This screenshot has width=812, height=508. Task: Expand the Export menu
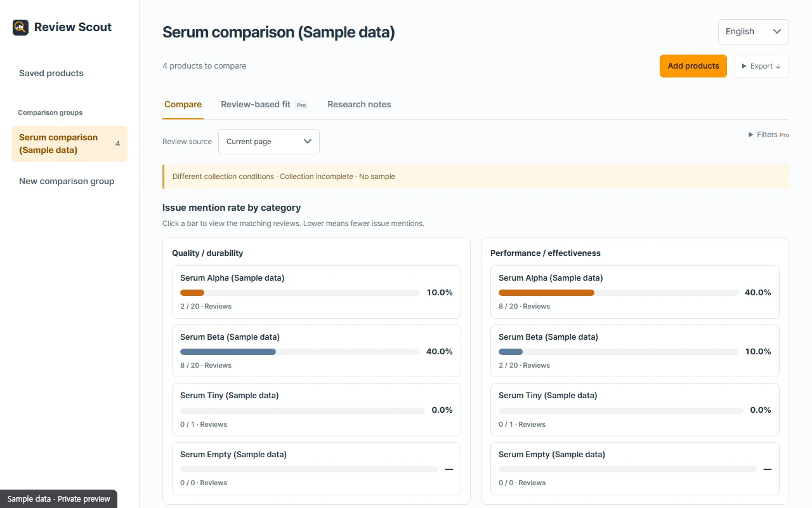pyautogui.click(x=761, y=66)
